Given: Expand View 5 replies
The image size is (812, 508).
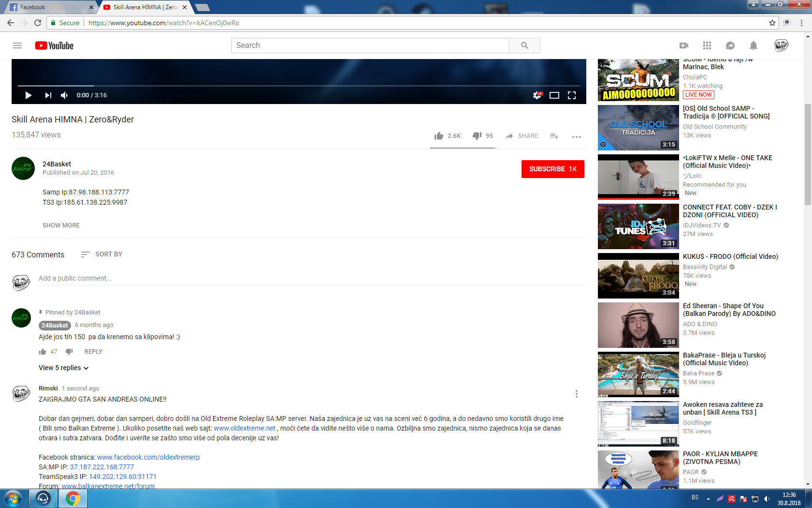Looking at the screenshot, I should (x=64, y=368).
